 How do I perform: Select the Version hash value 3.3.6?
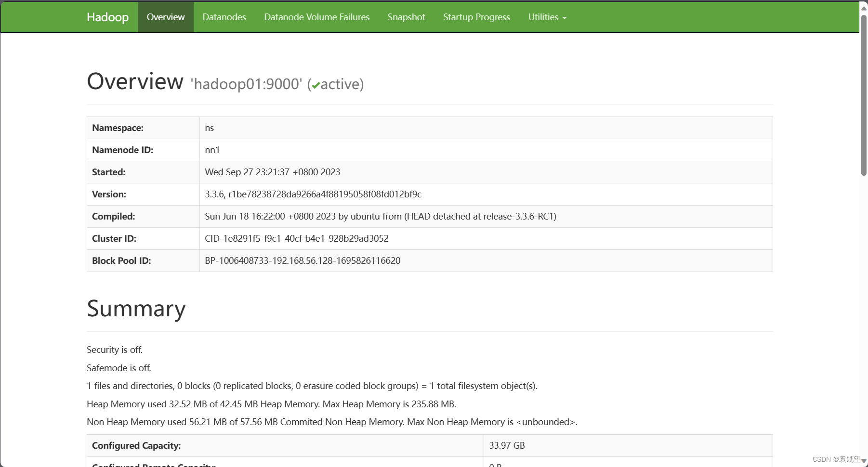(x=313, y=195)
